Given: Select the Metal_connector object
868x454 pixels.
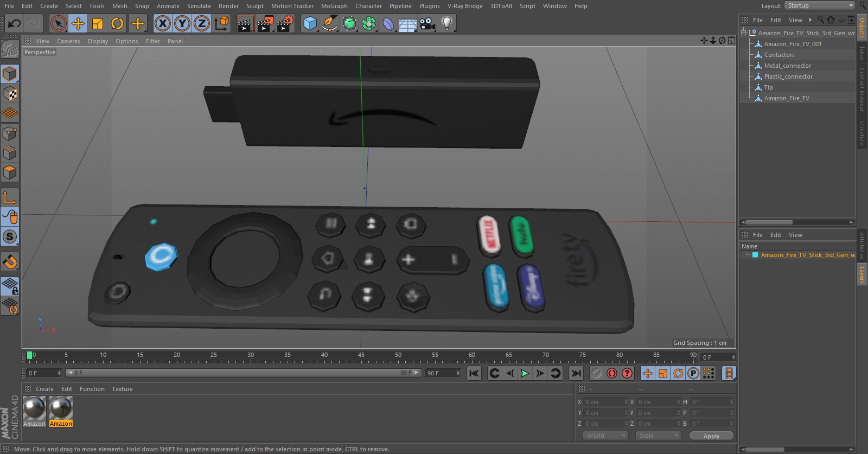Looking at the screenshot, I should click(x=788, y=66).
